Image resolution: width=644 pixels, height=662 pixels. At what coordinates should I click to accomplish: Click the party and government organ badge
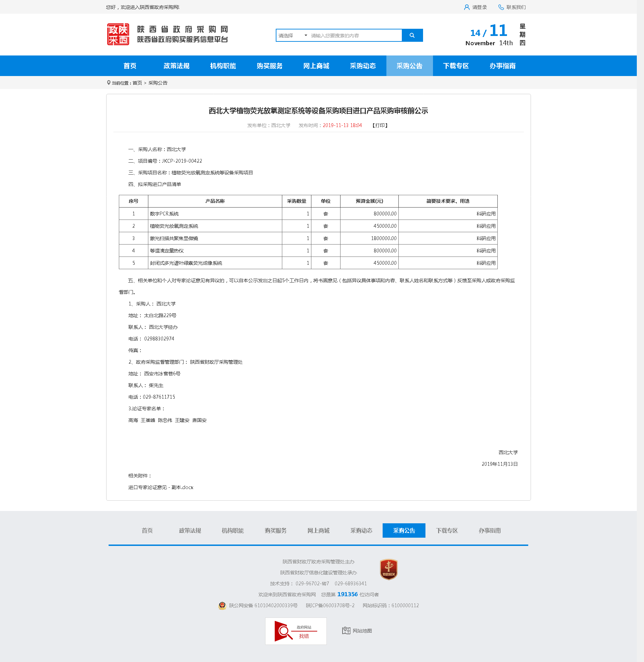click(x=388, y=569)
